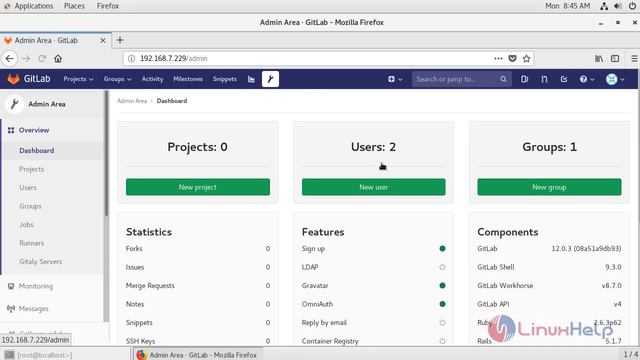Select the Admin Area - GitLab browser tab
The height and width of the screenshot is (360, 640).
coord(56,40)
